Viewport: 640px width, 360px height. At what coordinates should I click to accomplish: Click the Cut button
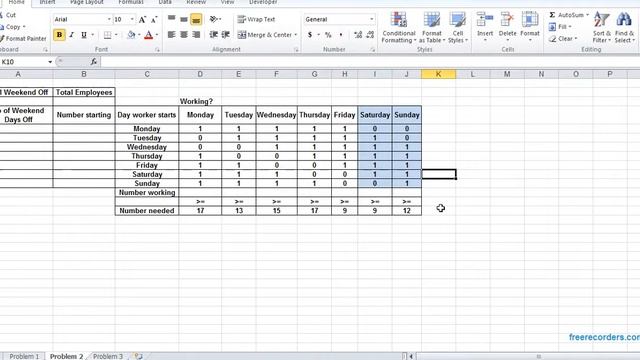click(x=8, y=15)
